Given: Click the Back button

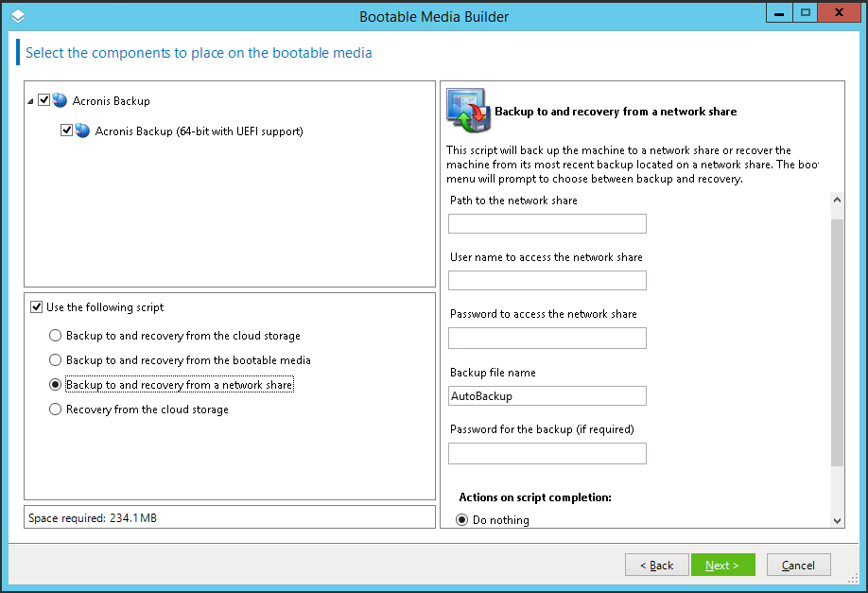Looking at the screenshot, I should click(x=656, y=565).
